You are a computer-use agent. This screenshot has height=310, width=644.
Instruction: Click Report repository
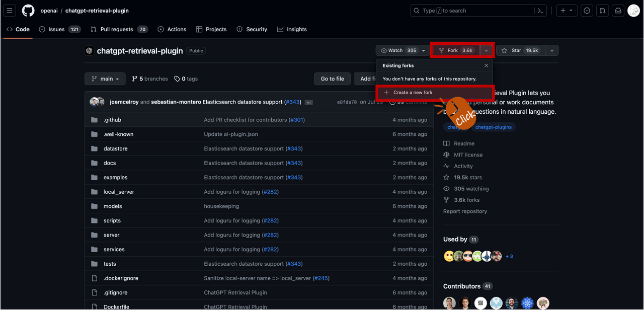pos(465,211)
